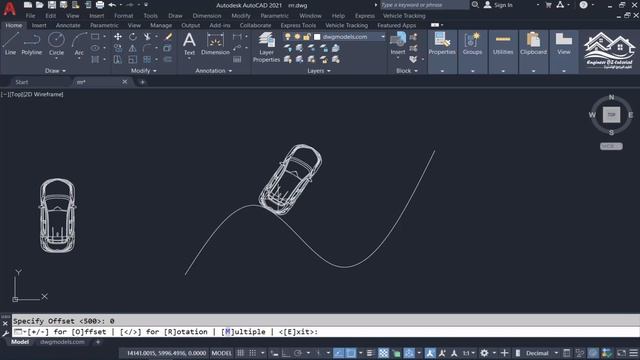Toggle polar tracking in status bar

pyautogui.click(x=298, y=353)
